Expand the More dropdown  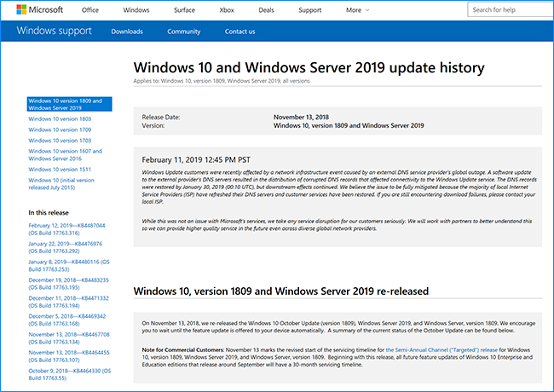click(x=357, y=10)
